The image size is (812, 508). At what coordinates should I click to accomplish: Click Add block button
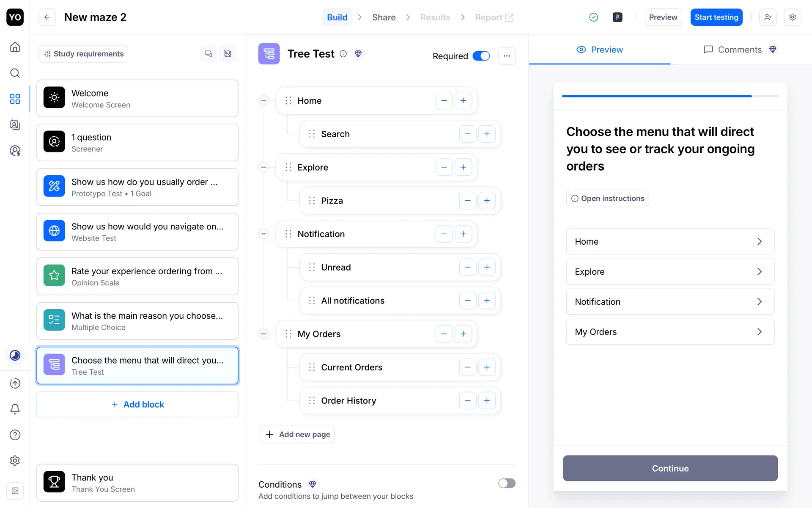click(137, 404)
